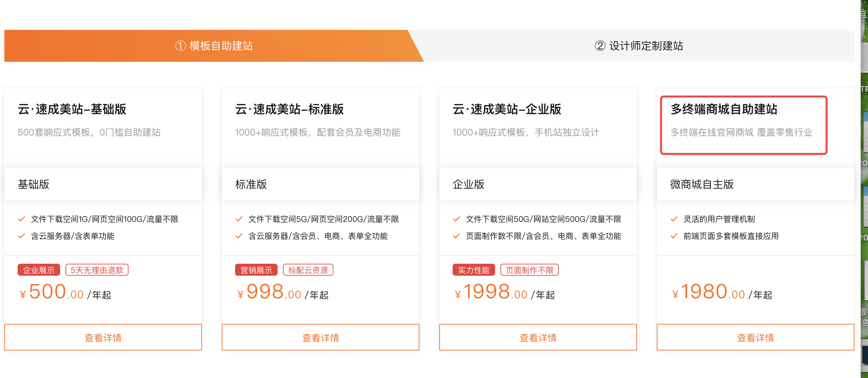Image resolution: width=868 pixels, height=378 pixels.
Task: Switch to 设计师定制建站 tab
Action: click(639, 46)
